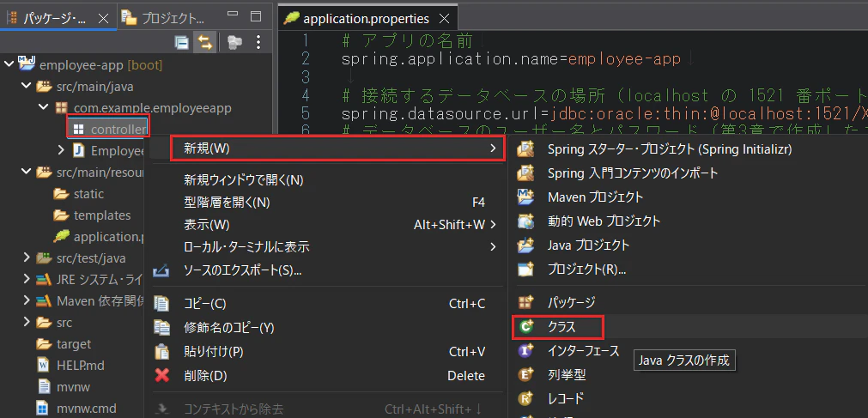Click the red 削除(D) delete icon
Viewport: 868px width, 418px height.
161,376
